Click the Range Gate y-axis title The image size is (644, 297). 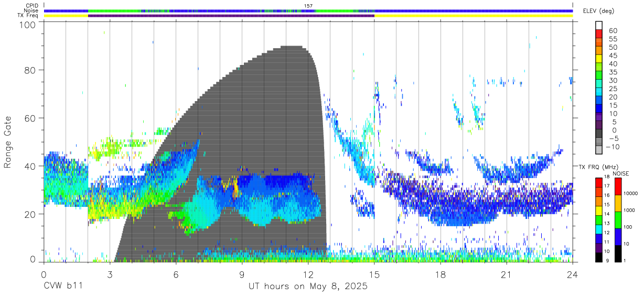[8, 142]
